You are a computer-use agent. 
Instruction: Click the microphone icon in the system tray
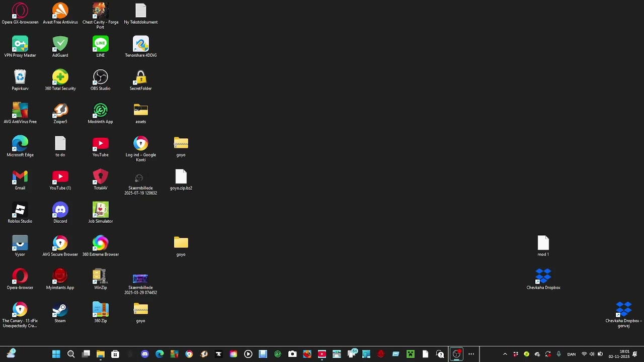point(558,354)
